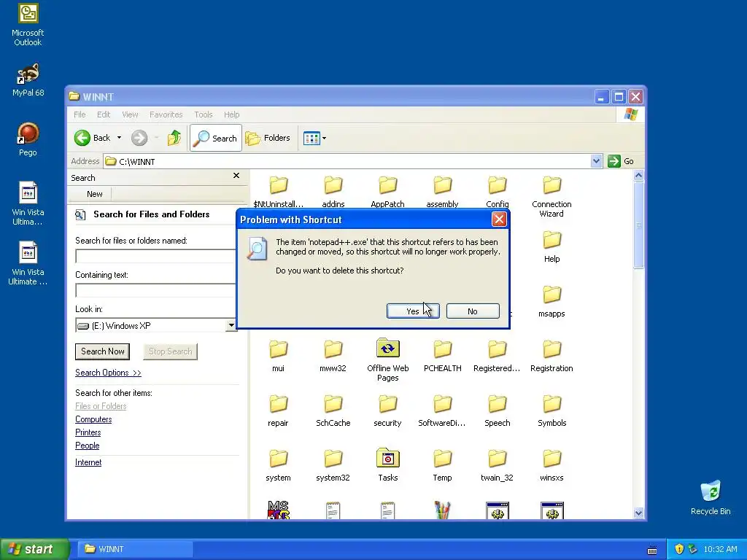Image resolution: width=747 pixels, height=560 pixels.
Task: Select the Offline Web Pages folder
Action: [x=388, y=361]
